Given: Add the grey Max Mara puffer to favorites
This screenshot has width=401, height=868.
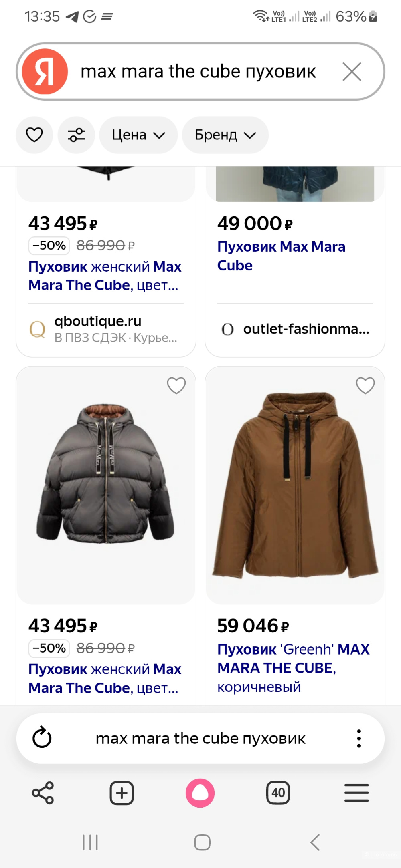Looking at the screenshot, I should point(176,385).
